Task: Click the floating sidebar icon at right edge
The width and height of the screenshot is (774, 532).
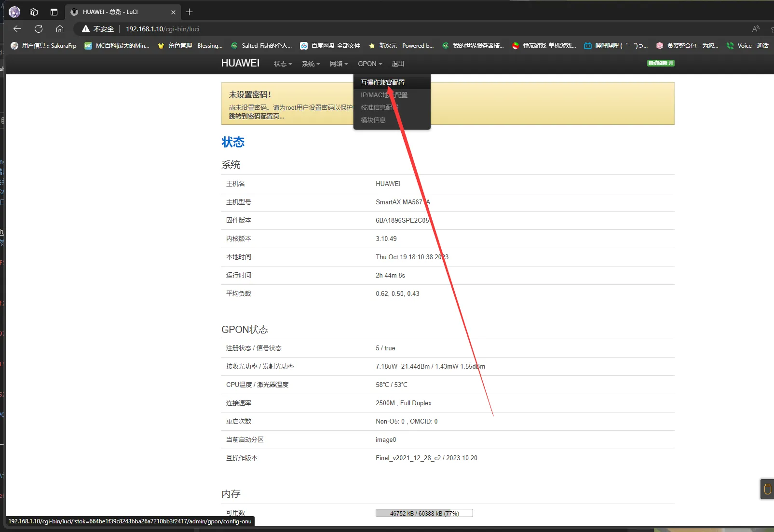Action: [x=767, y=489]
